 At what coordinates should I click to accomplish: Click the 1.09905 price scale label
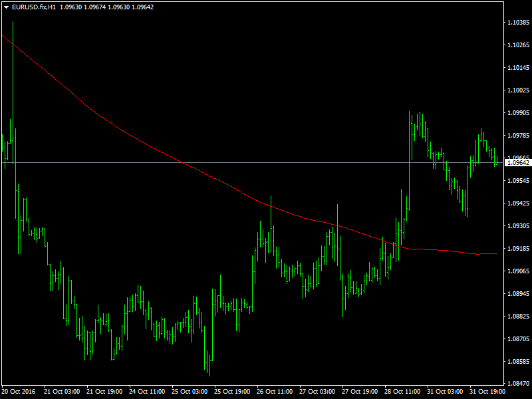coord(518,113)
